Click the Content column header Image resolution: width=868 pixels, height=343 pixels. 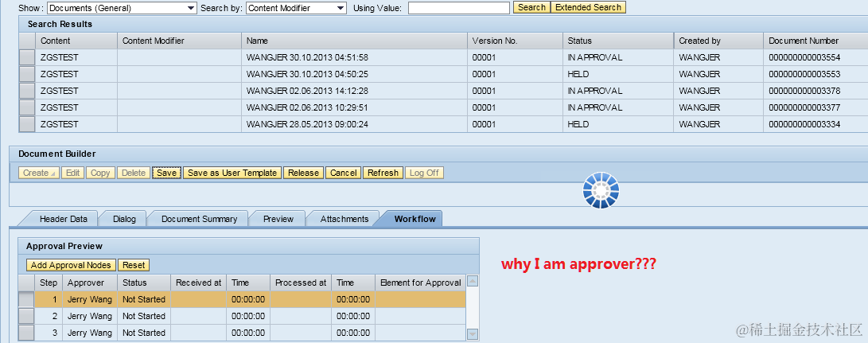pos(76,41)
